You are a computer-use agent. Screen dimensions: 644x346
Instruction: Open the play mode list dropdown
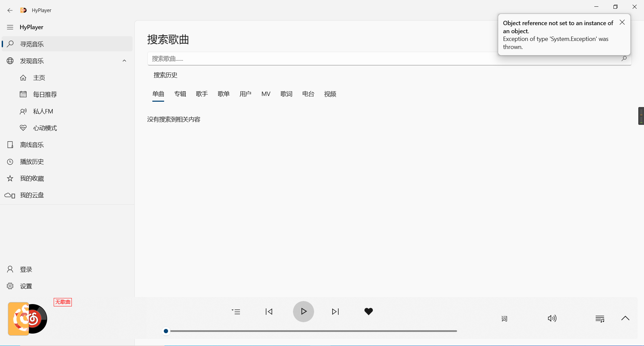tap(236, 311)
